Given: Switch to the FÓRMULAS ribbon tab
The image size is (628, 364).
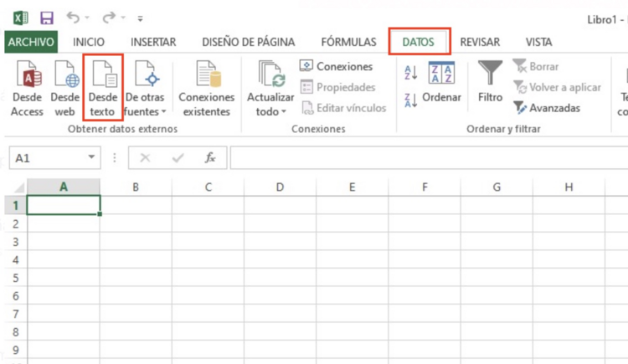Looking at the screenshot, I should point(348,42).
